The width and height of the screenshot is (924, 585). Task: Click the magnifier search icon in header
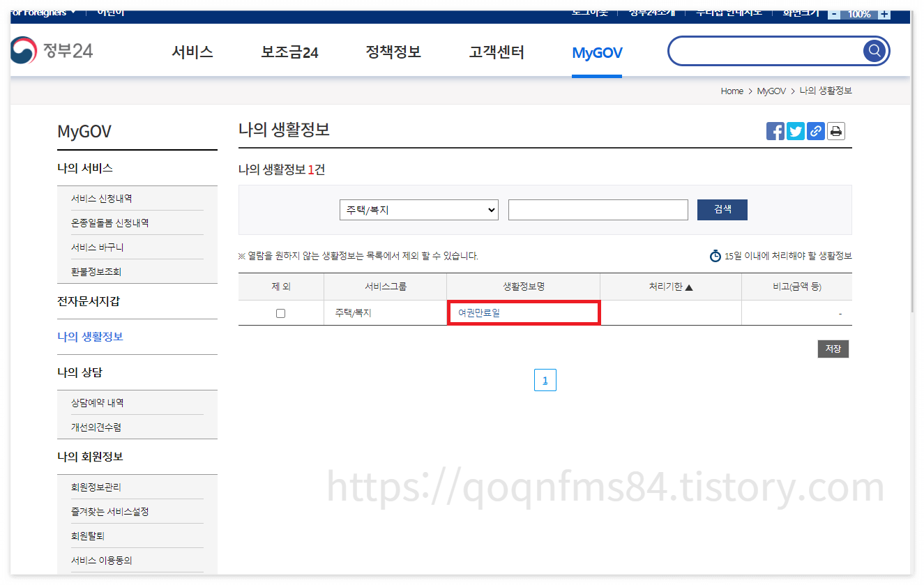pos(874,51)
